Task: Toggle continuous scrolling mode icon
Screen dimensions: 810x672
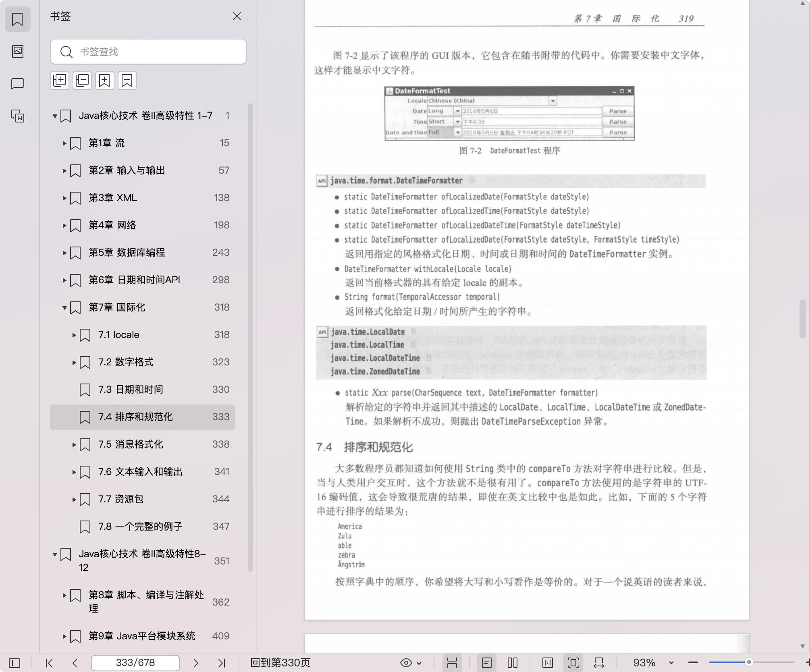Action: 452,663
